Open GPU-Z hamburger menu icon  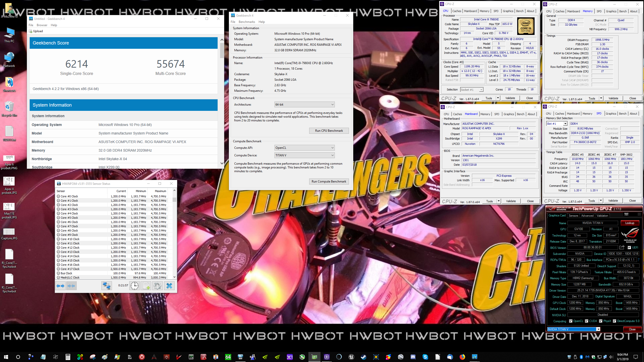639,214
